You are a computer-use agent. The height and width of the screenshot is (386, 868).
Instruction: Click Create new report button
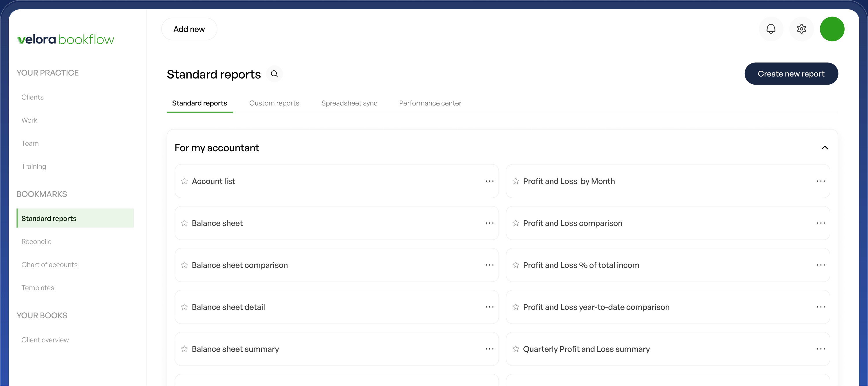pos(791,74)
